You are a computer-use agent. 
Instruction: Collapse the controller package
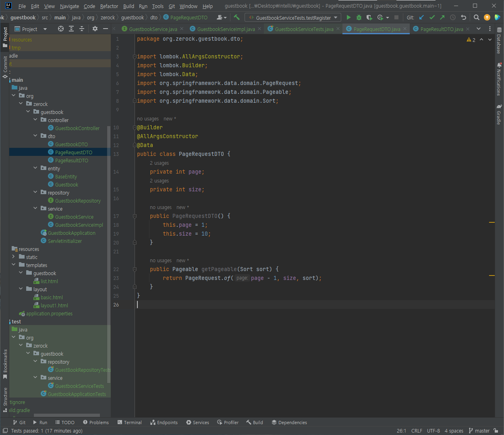tap(35, 120)
